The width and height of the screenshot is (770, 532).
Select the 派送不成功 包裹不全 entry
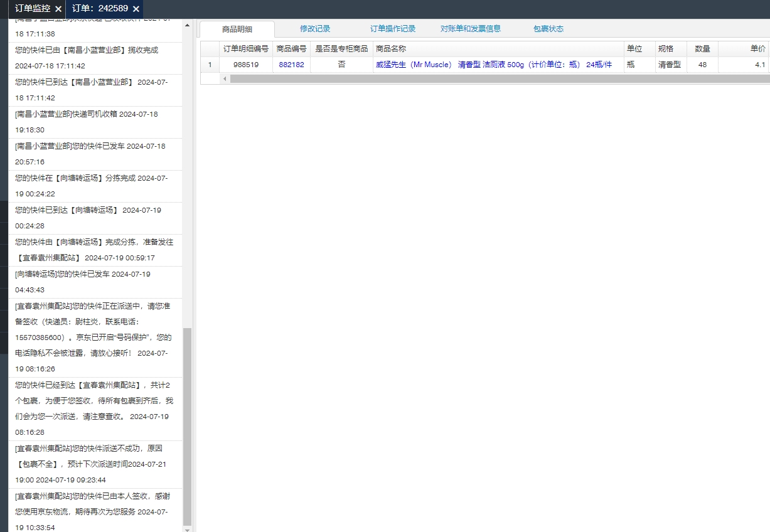(x=95, y=464)
